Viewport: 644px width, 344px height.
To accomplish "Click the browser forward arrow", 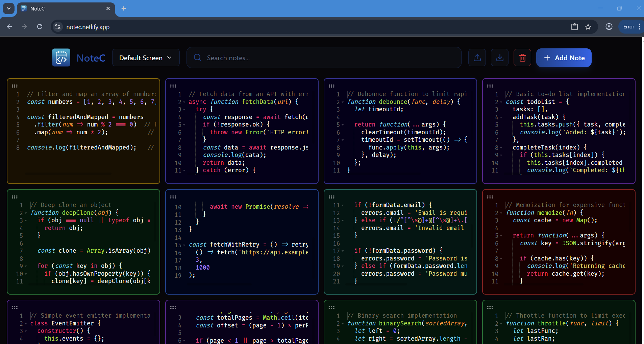I will click(x=24, y=27).
